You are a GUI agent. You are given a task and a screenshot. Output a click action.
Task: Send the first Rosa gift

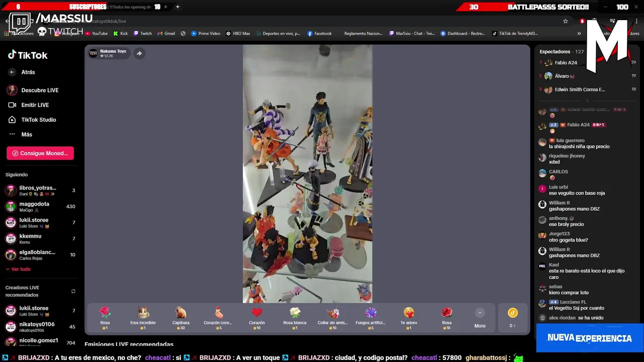click(105, 318)
